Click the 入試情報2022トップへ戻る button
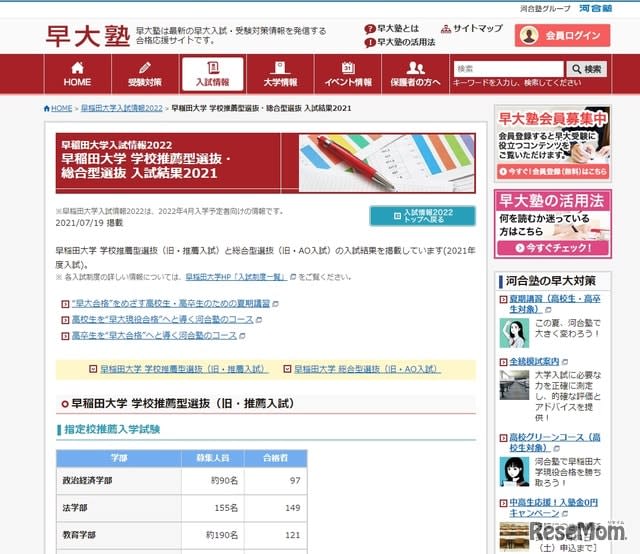Viewport: 640px width, 554px height. coord(422,216)
